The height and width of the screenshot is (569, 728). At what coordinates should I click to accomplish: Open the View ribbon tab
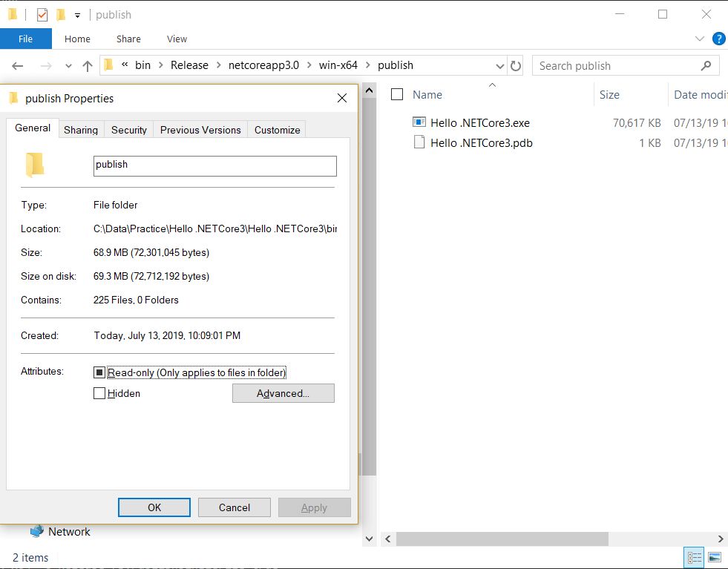[x=177, y=39]
